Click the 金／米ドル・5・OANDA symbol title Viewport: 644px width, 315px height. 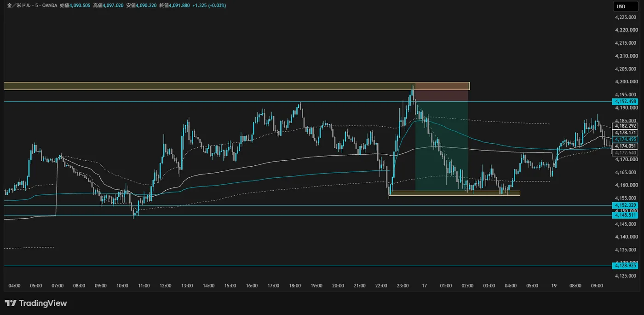tap(32, 6)
